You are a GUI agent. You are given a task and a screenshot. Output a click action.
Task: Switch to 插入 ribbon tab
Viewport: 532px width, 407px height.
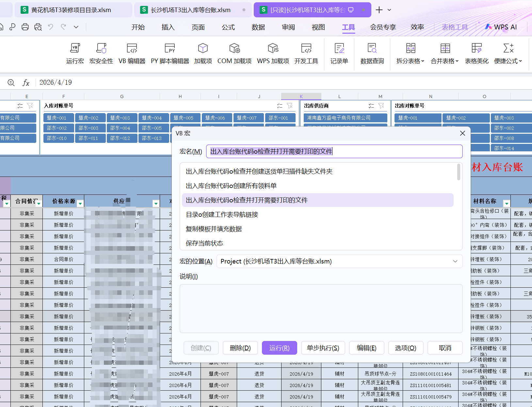(168, 27)
